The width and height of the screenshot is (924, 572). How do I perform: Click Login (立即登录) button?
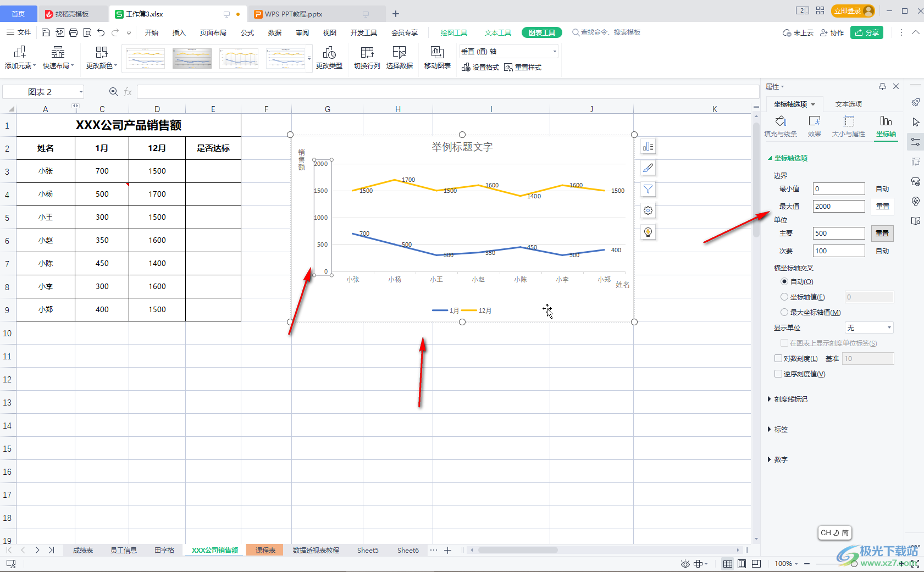pyautogui.click(x=853, y=10)
